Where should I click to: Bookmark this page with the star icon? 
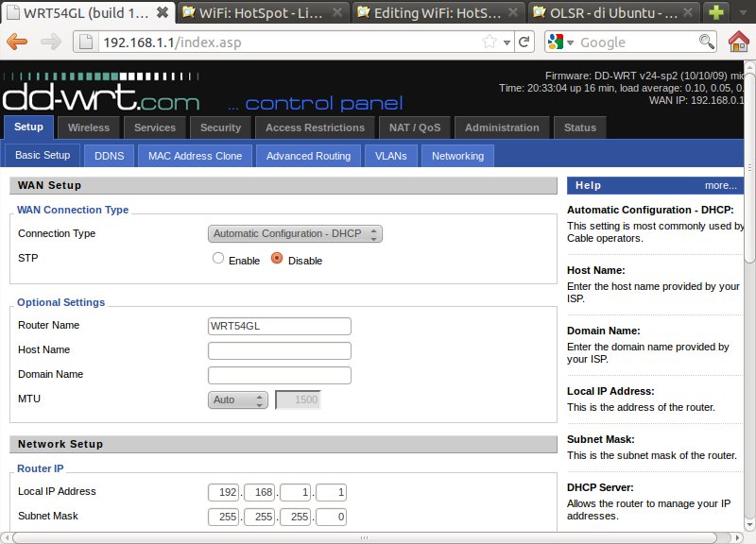click(490, 42)
